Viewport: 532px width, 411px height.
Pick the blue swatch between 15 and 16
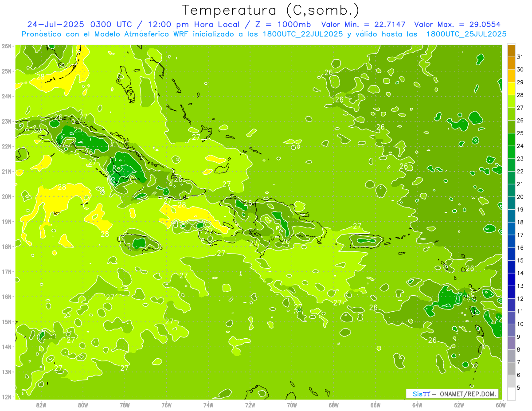[x=511, y=254]
